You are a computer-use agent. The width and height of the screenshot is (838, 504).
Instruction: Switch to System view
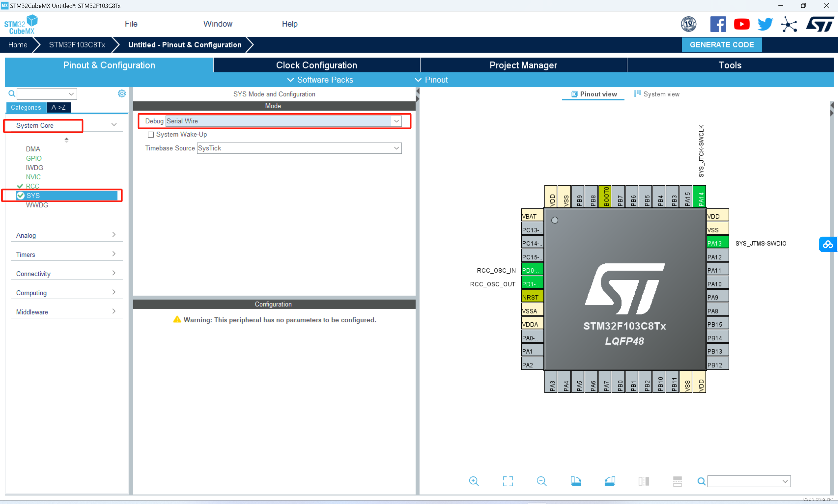tap(657, 94)
